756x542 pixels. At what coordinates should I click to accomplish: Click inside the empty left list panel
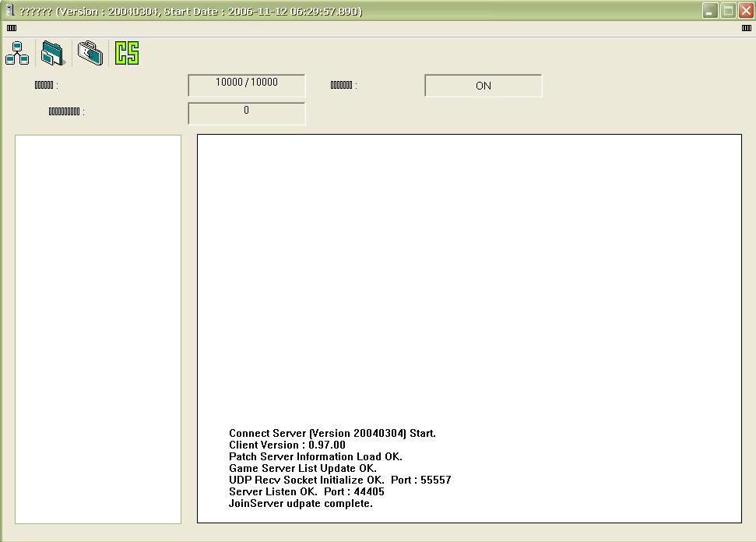coord(98,329)
